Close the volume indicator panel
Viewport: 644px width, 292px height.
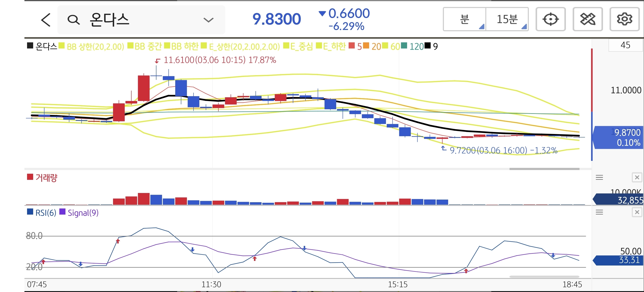637,177
